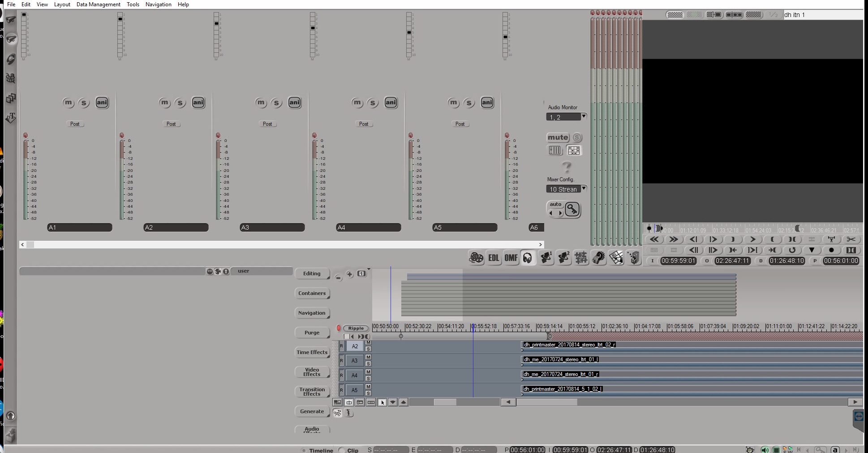Image resolution: width=868 pixels, height=453 pixels.
Task: Click the puzzle pieces icon
Action: (581, 258)
